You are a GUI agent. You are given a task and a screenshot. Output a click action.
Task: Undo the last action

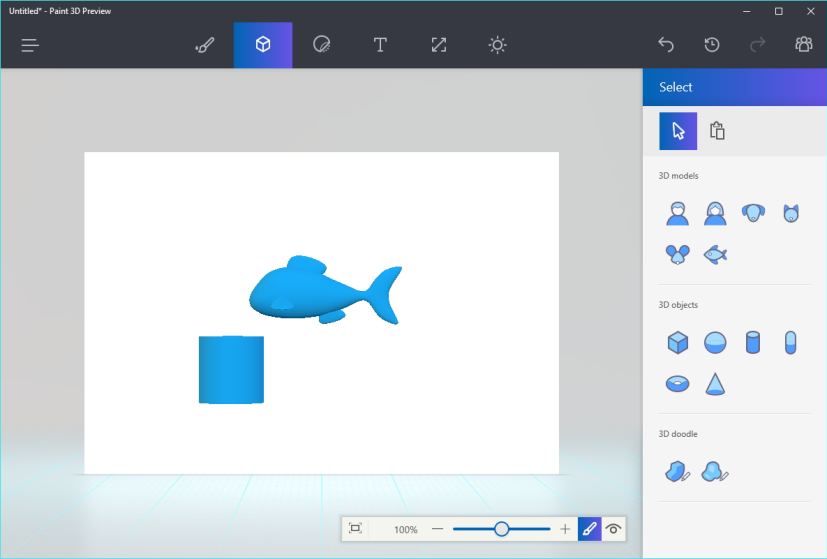coord(666,45)
